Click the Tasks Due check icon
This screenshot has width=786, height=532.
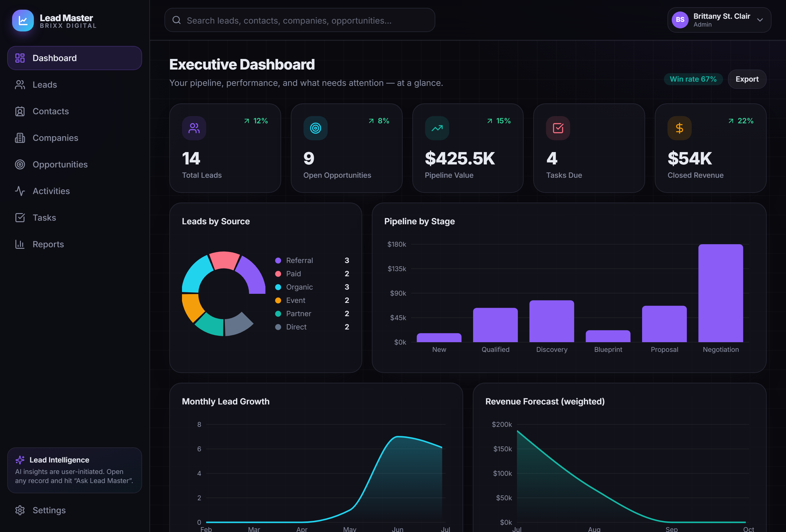[558, 128]
